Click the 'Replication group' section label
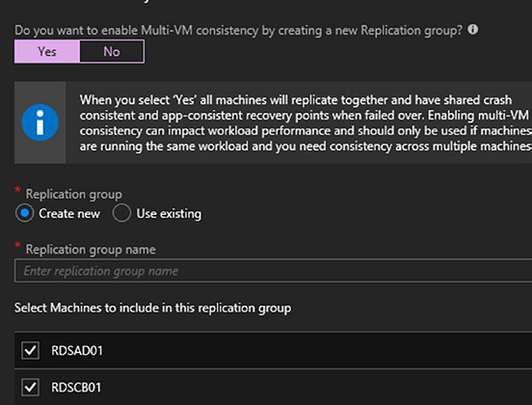This screenshot has width=532, height=405. point(74,194)
